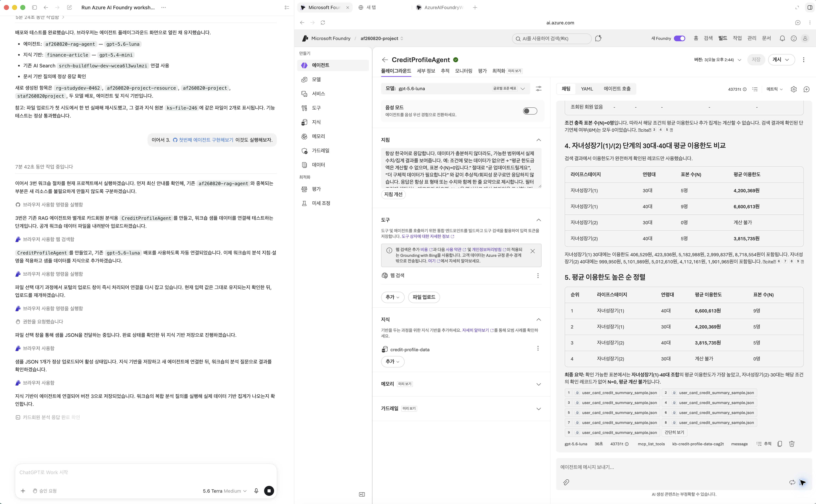The width and height of the screenshot is (816, 504).
Task: Open the 첫번째 에이전트 구현해보기 link
Action: 203,140
